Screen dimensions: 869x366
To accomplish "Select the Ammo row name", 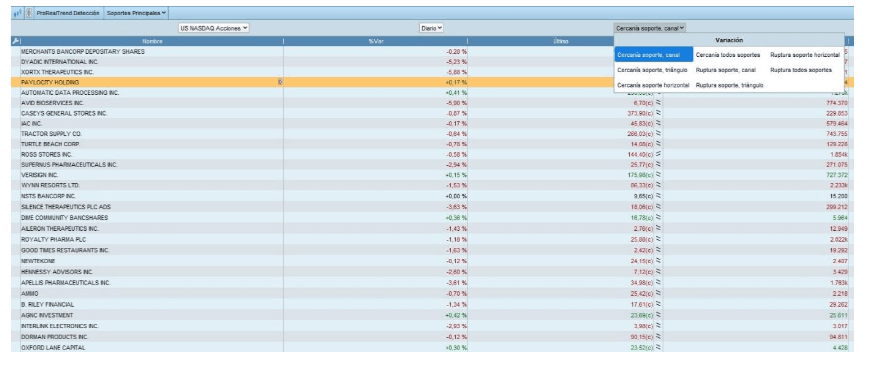I will (29, 293).
